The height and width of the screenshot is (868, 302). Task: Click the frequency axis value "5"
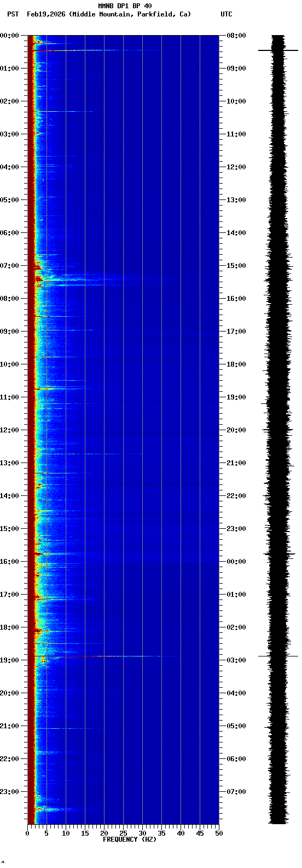pyautogui.click(x=47, y=833)
